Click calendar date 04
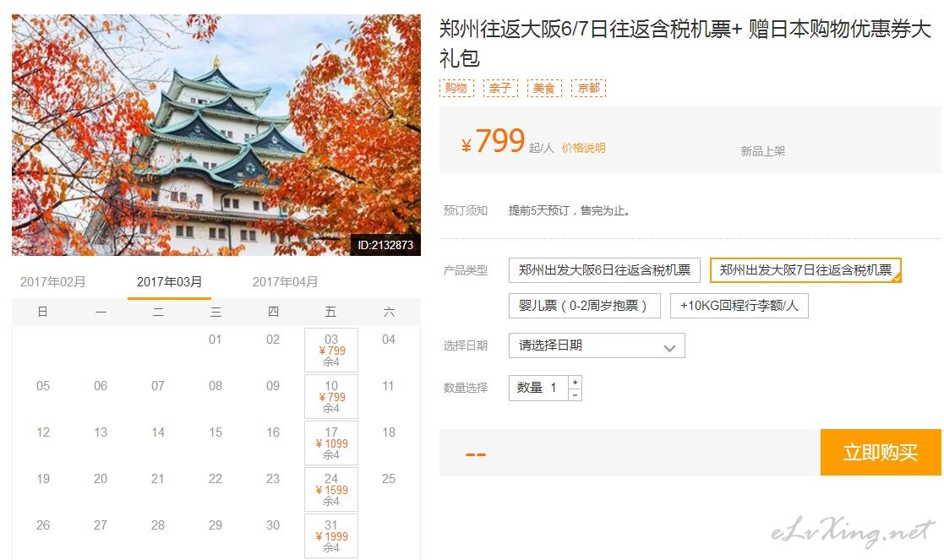Screen dimensions: 944x560 coord(388,340)
